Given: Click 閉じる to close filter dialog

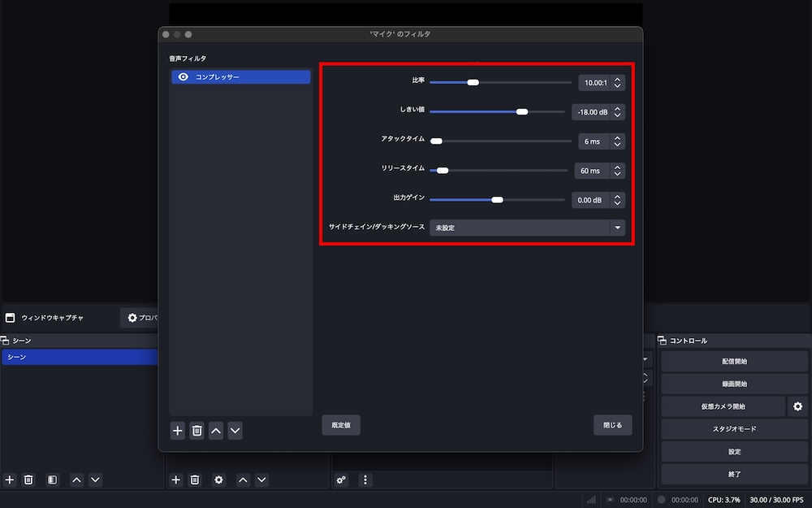Looking at the screenshot, I should pos(612,425).
